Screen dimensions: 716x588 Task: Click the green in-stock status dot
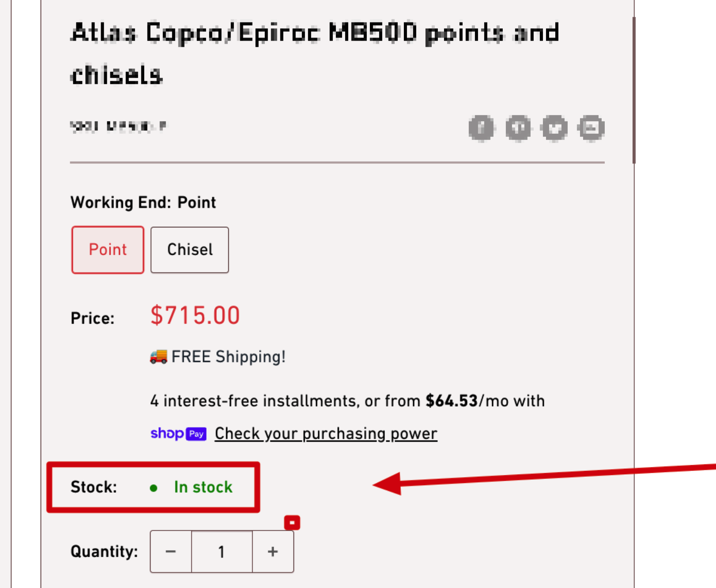click(x=154, y=488)
